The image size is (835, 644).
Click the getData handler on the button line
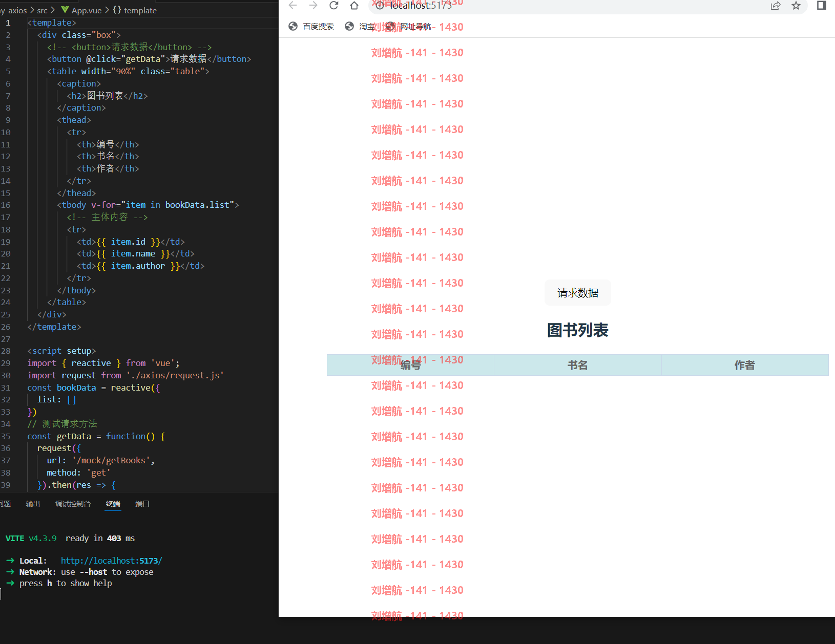(x=143, y=59)
